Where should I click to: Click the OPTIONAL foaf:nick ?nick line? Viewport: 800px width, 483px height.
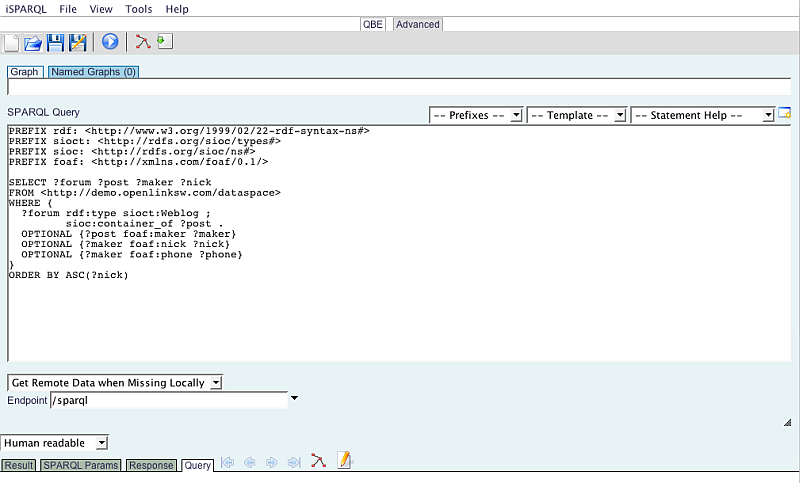[x=126, y=244]
